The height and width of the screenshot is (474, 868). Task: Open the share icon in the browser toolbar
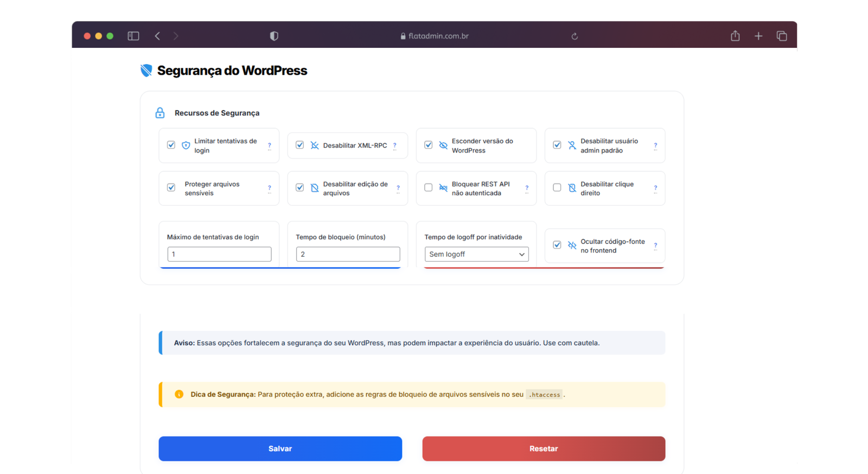coord(735,36)
